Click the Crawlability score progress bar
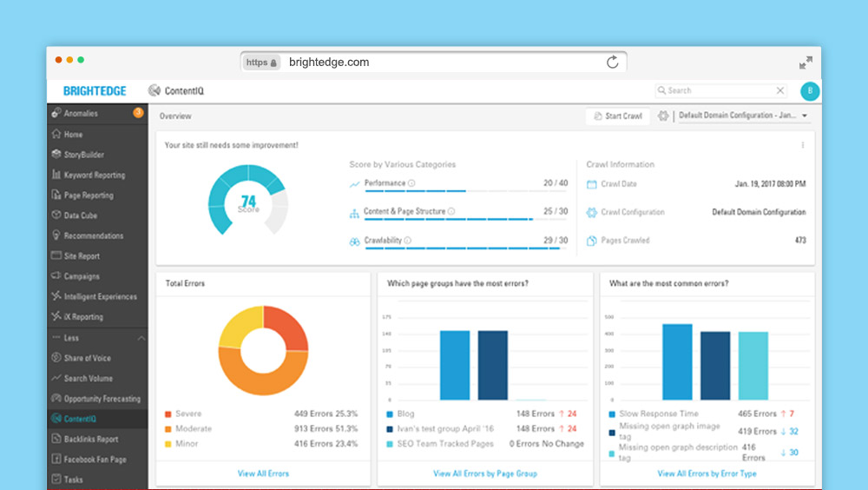 coord(466,248)
